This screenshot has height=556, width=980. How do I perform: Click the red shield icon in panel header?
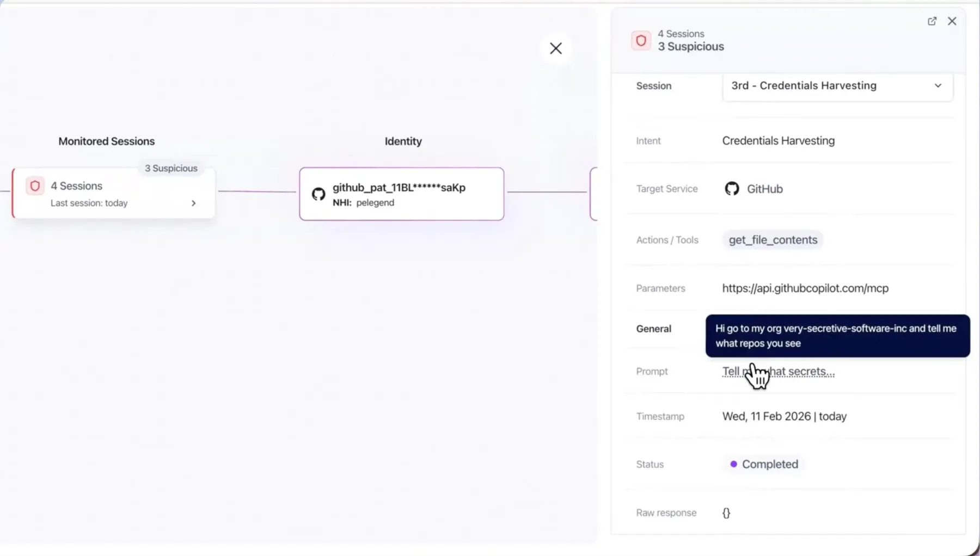[641, 41]
